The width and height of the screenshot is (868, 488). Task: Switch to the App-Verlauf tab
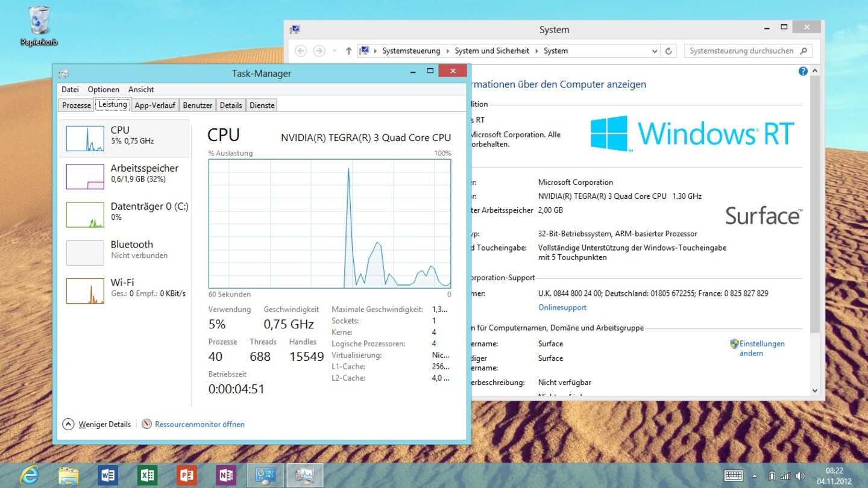tap(155, 105)
